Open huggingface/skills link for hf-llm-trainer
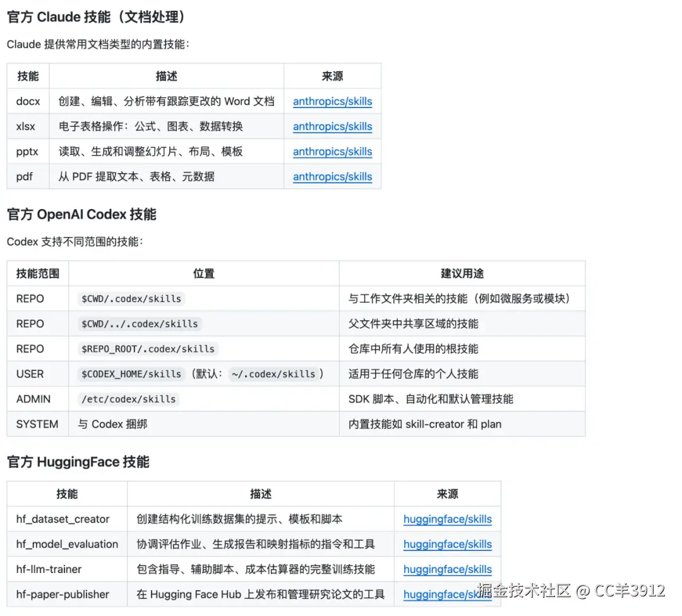682x616 pixels. (x=448, y=570)
